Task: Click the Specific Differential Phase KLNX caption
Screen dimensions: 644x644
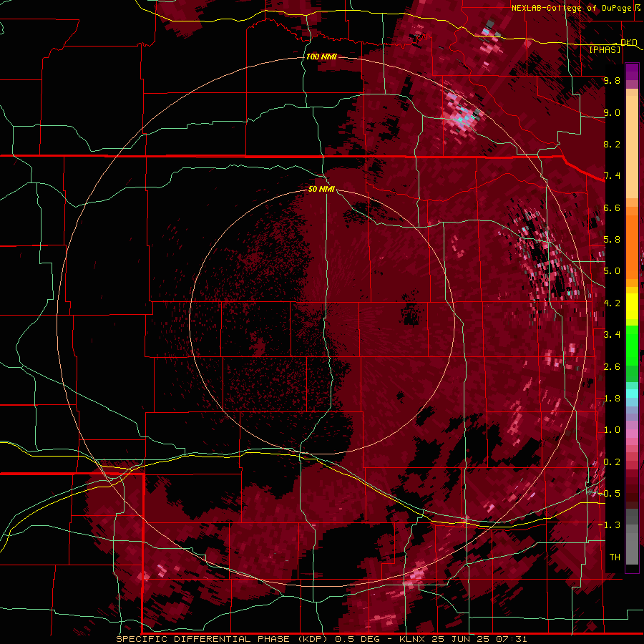Action: (321, 639)
